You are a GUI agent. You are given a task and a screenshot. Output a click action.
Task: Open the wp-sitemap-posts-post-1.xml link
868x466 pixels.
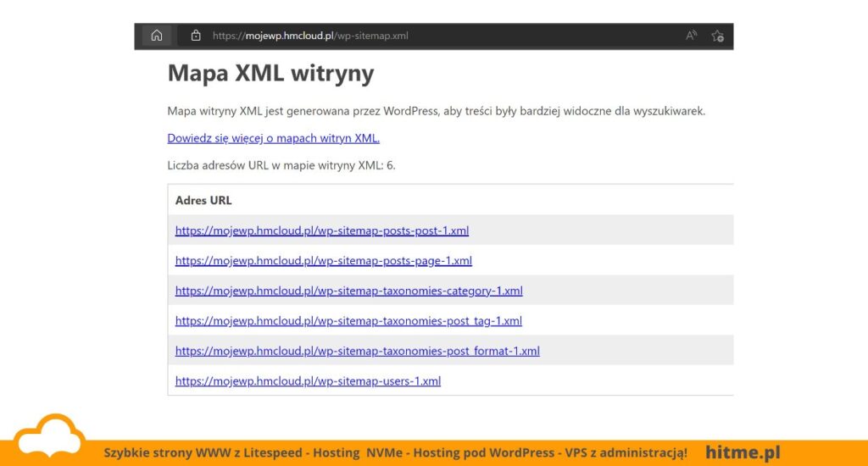coord(321,230)
